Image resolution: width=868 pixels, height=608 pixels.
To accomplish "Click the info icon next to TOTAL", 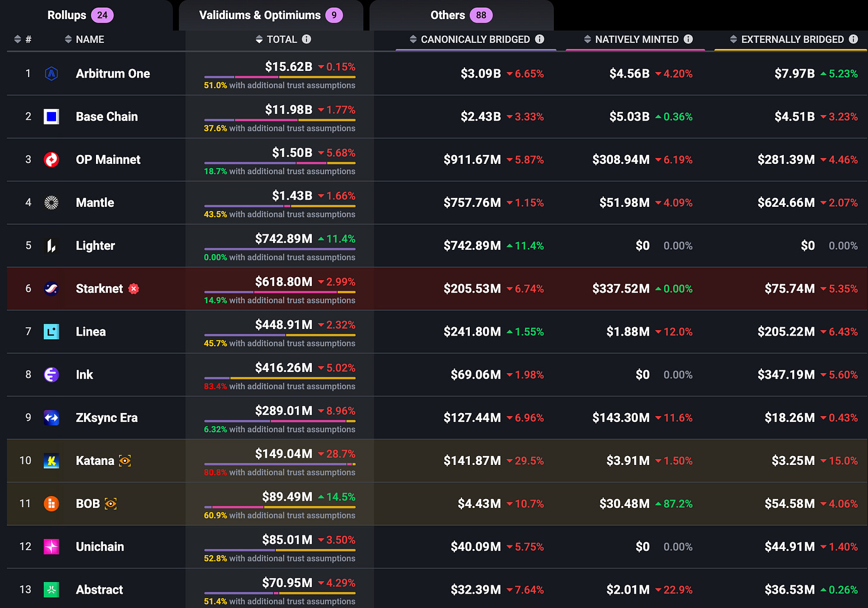I will coord(306,39).
